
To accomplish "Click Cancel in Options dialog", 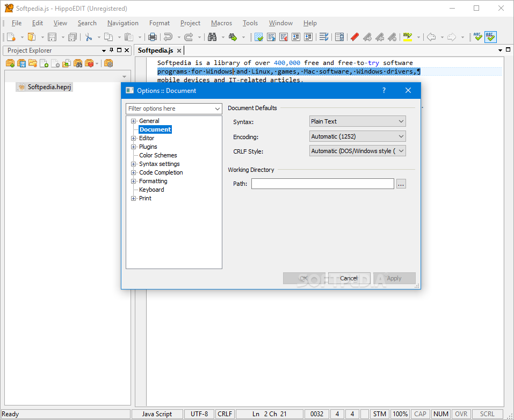I will click(349, 278).
